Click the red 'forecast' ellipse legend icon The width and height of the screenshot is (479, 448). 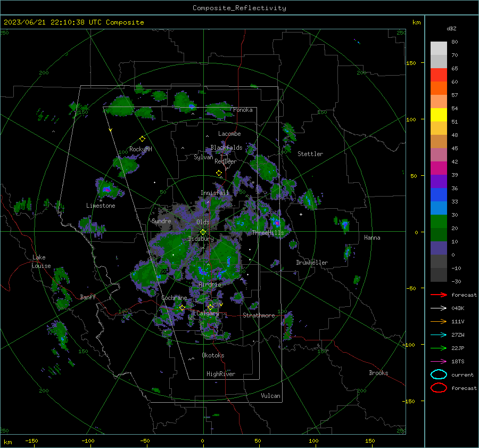pyautogui.click(x=439, y=388)
